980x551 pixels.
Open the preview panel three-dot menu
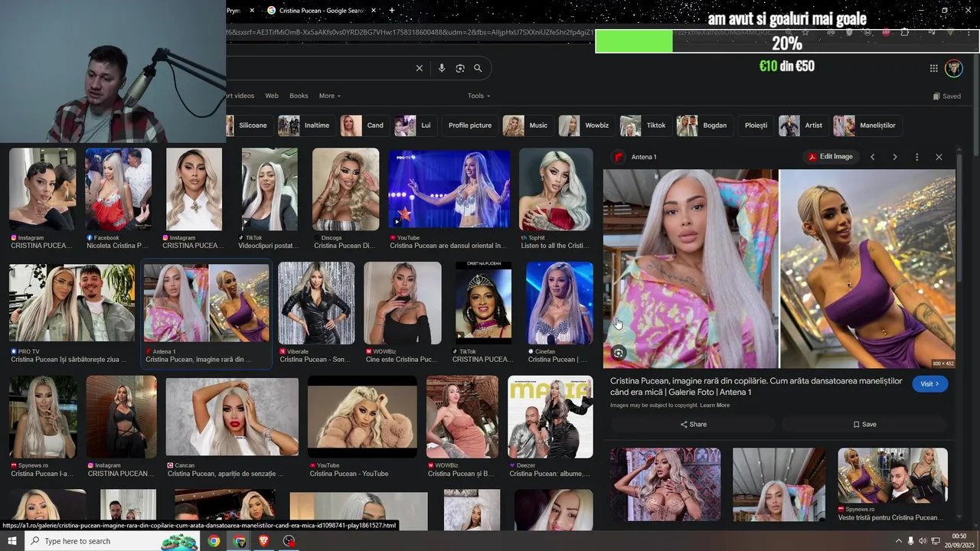[x=916, y=157]
